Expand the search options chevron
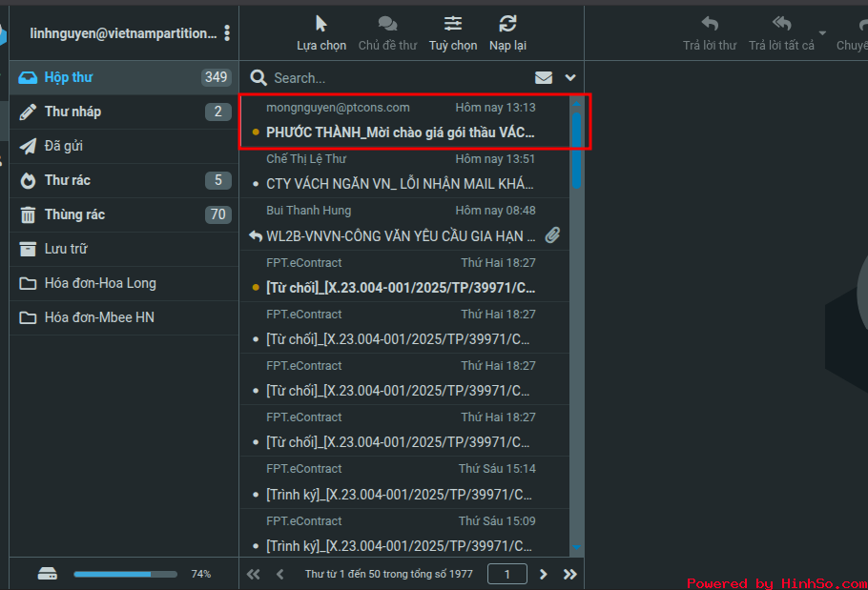Image resolution: width=868 pixels, height=590 pixels. (570, 78)
